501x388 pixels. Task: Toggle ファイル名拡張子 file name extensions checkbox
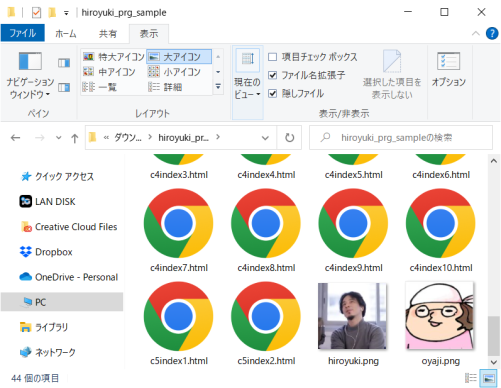coord(272,75)
